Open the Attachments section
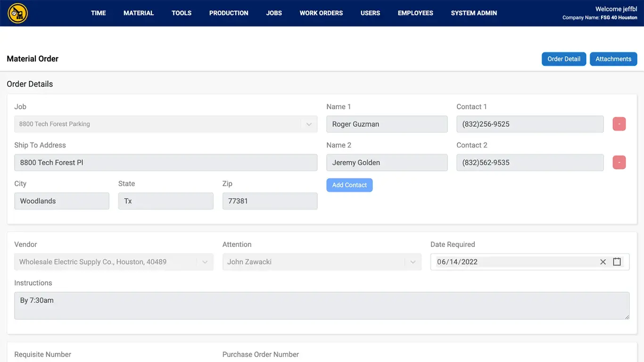This screenshot has width=644, height=362. click(x=613, y=59)
